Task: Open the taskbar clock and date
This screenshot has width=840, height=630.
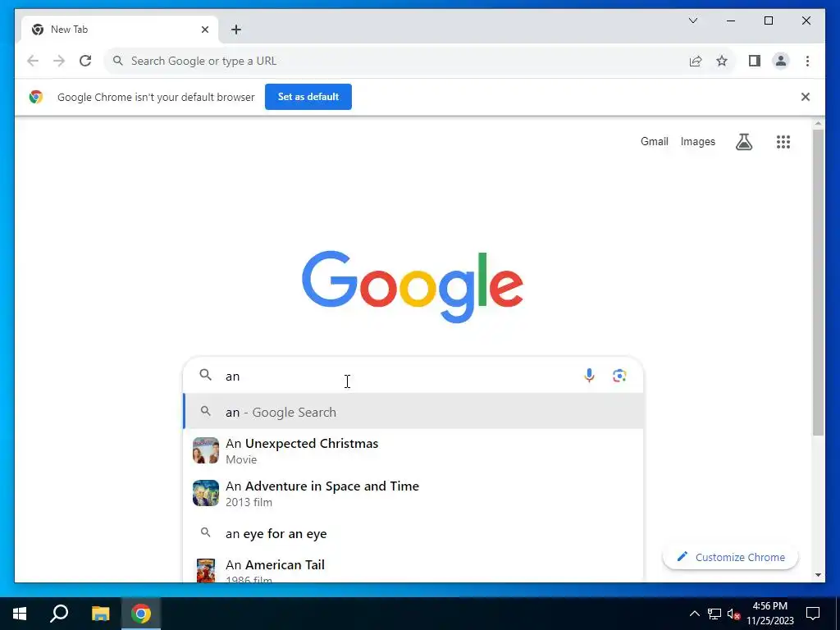Action: pos(769,614)
